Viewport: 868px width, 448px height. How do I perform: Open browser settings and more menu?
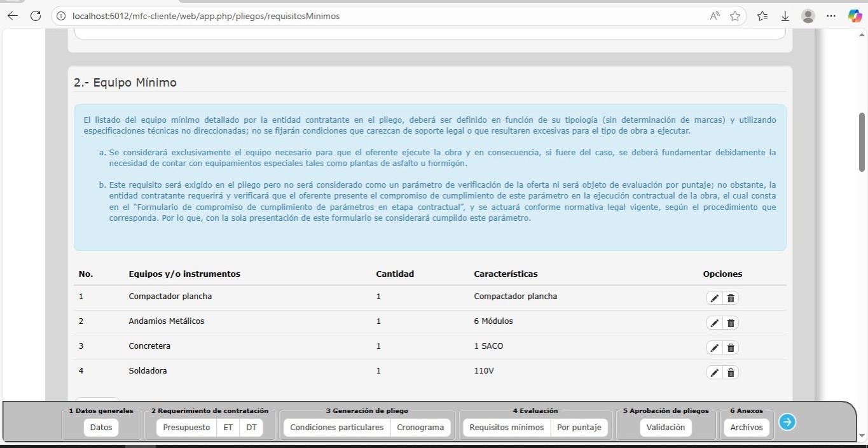point(830,16)
